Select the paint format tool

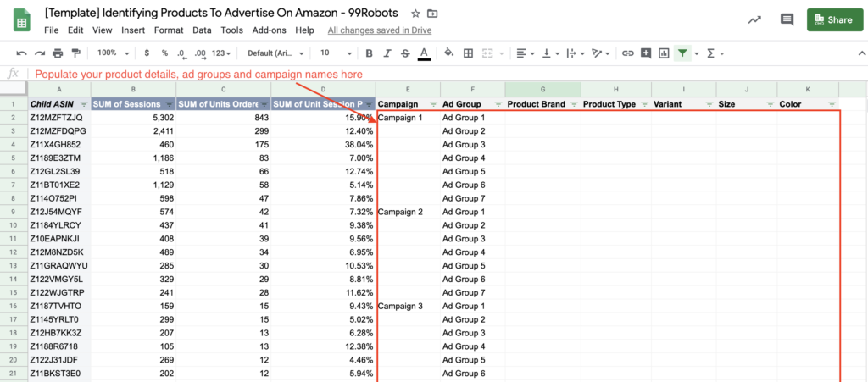point(76,53)
